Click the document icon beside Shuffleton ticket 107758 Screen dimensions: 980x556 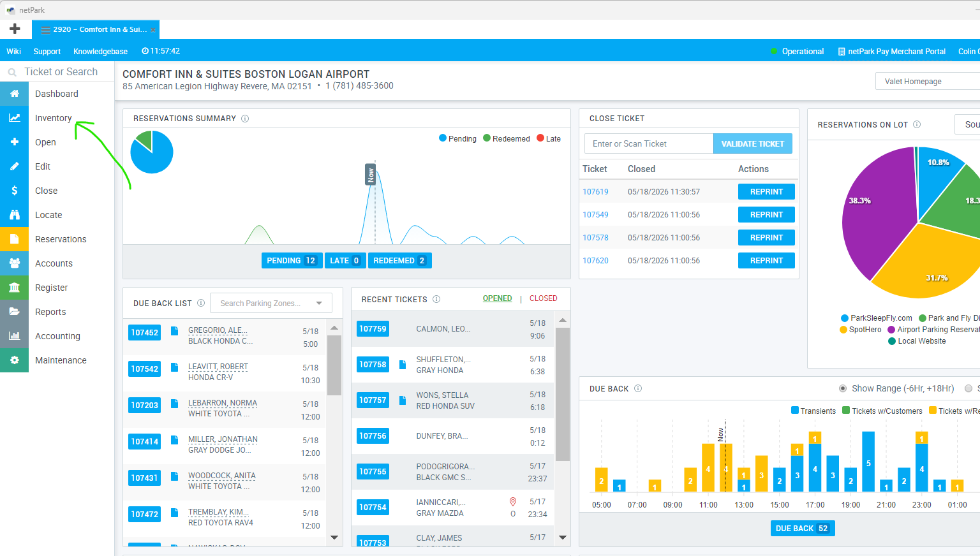403,365
